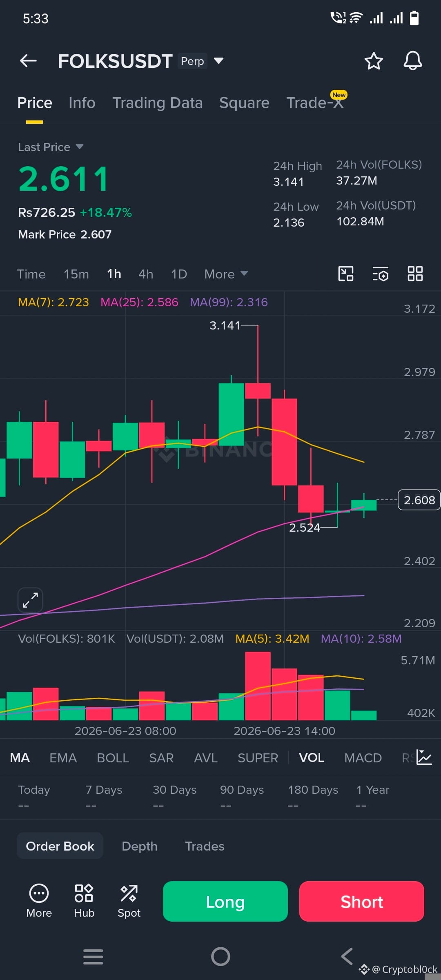Image resolution: width=441 pixels, height=980 pixels.
Task: Toggle AVL indicator
Action: [x=206, y=758]
